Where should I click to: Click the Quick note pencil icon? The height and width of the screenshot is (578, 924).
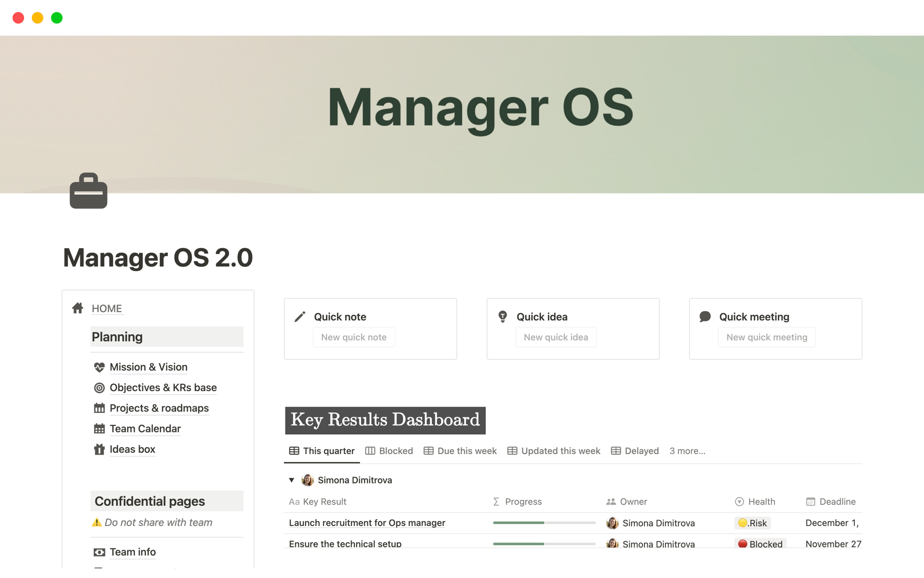299,316
